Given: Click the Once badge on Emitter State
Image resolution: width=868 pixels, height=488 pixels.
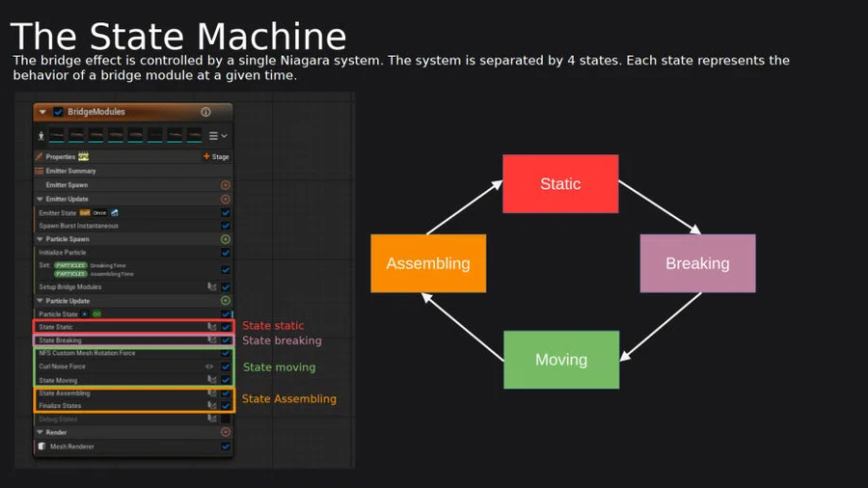Looking at the screenshot, I should point(99,213).
